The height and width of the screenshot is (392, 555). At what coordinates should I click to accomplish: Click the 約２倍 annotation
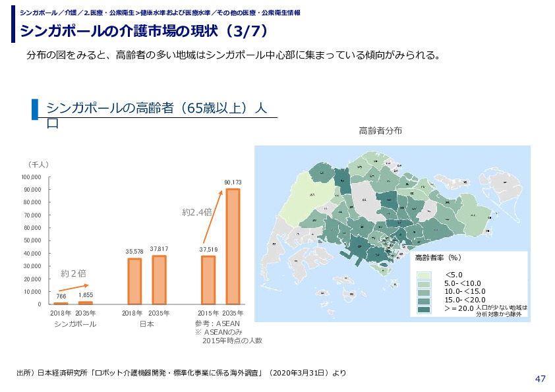[74, 273]
